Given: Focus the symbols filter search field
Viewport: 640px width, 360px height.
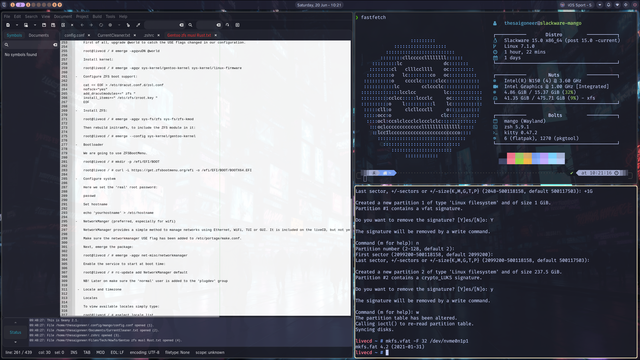Looking at the screenshot, I should 31,44.
